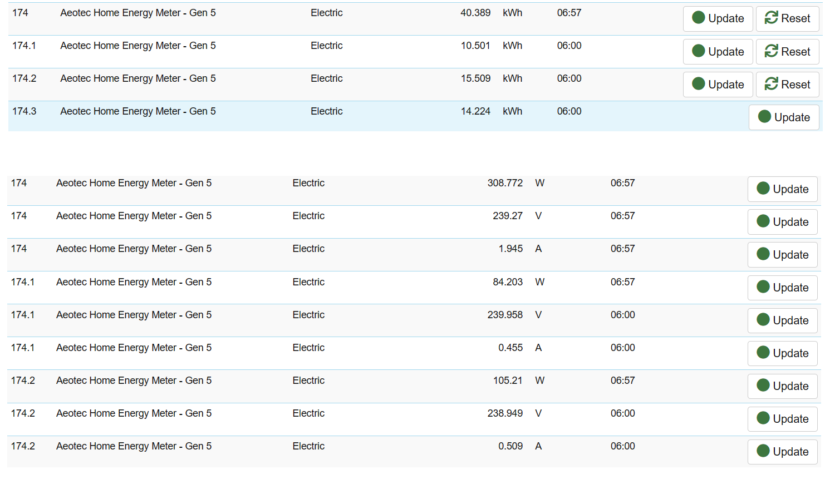
Task: Click the Reset refresh icon in the 15.509 kWh row
Action: [x=771, y=85]
